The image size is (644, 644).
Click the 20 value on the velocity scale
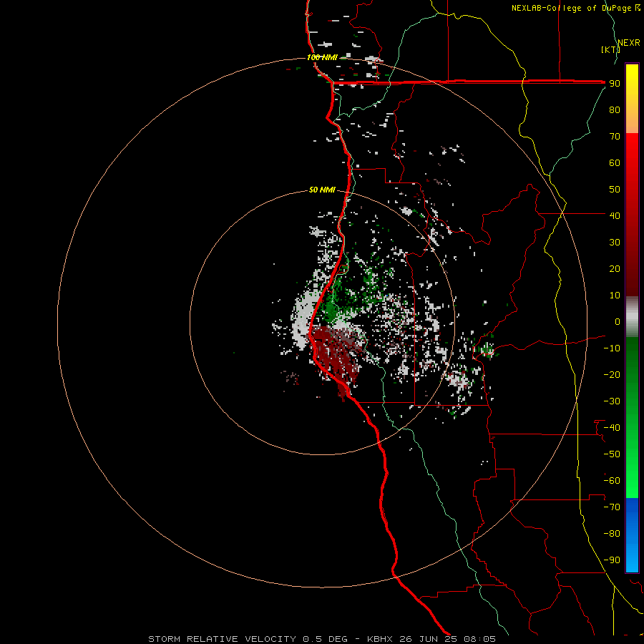coord(615,268)
